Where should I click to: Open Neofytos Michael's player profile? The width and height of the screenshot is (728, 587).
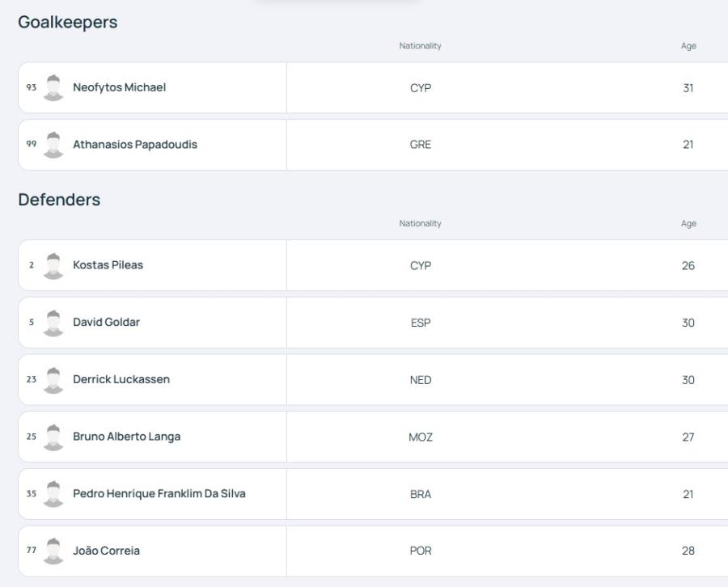point(120,87)
